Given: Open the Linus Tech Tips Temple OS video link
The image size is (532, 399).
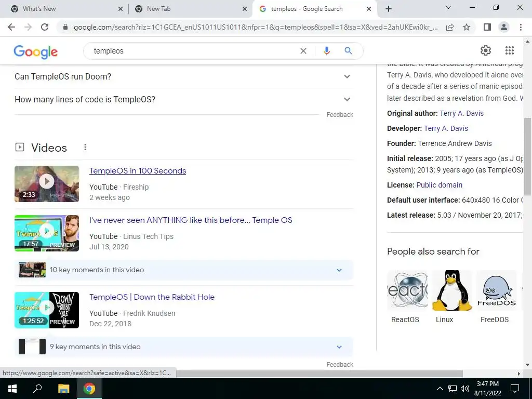Looking at the screenshot, I should [x=191, y=220].
